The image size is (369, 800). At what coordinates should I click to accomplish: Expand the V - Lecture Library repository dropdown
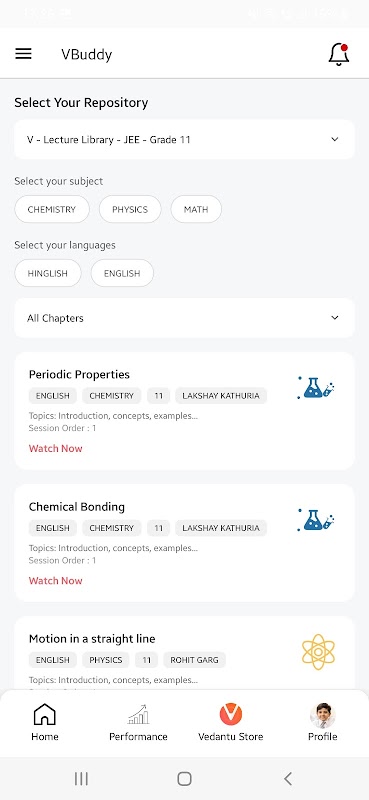tap(184, 139)
